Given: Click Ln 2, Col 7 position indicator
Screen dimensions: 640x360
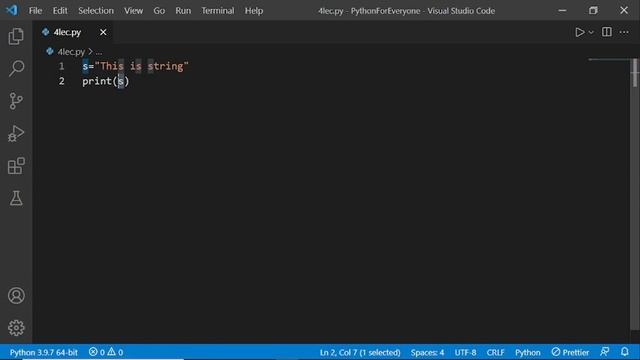Looking at the screenshot, I should (360, 352).
